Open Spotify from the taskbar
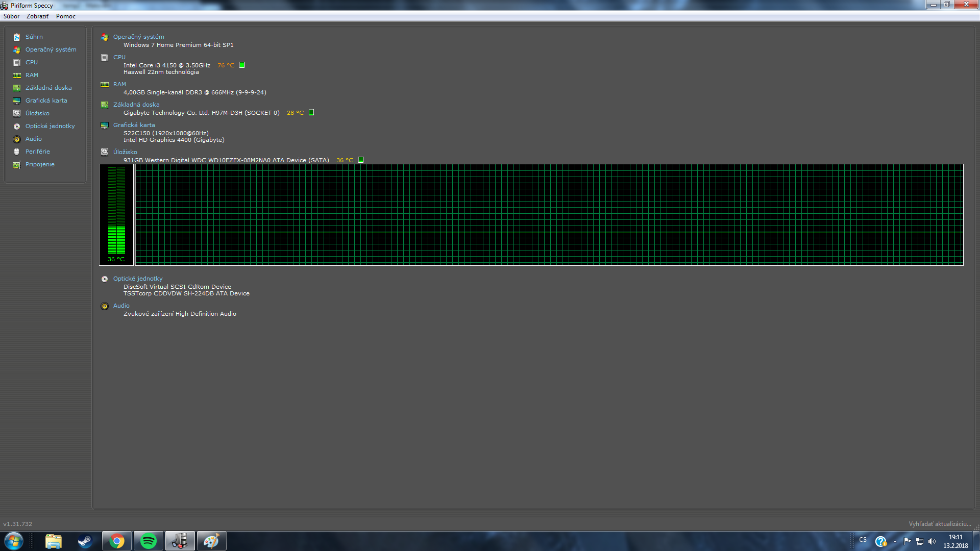980x551 pixels. 149,541
